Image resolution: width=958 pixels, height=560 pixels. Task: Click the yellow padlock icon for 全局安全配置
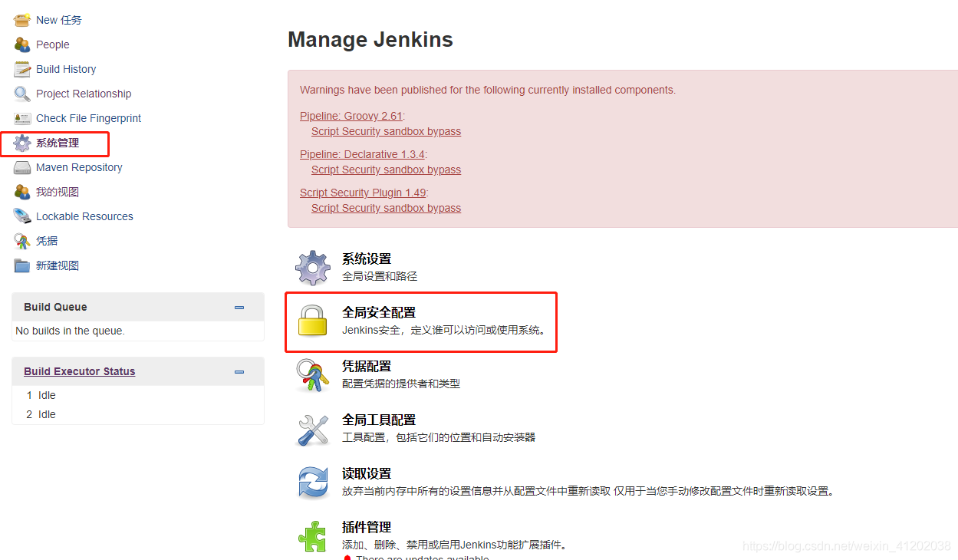pyautogui.click(x=313, y=321)
